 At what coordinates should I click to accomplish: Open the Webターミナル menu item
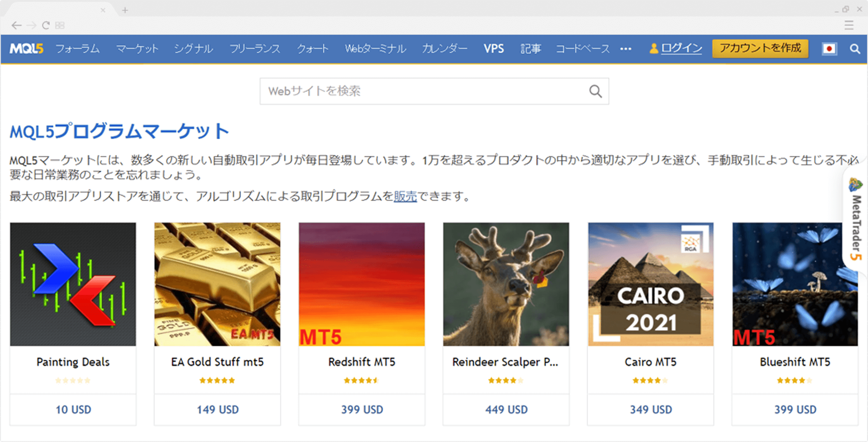pyautogui.click(x=375, y=49)
